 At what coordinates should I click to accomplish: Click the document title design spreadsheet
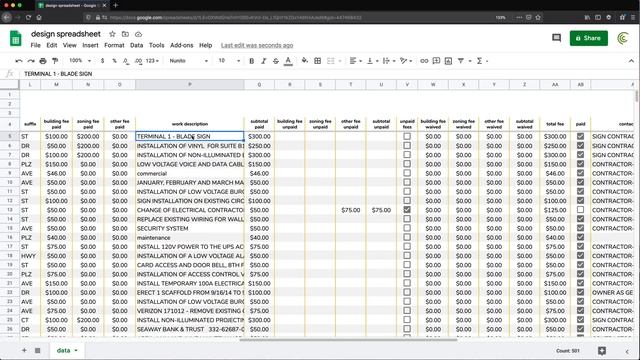click(66, 34)
